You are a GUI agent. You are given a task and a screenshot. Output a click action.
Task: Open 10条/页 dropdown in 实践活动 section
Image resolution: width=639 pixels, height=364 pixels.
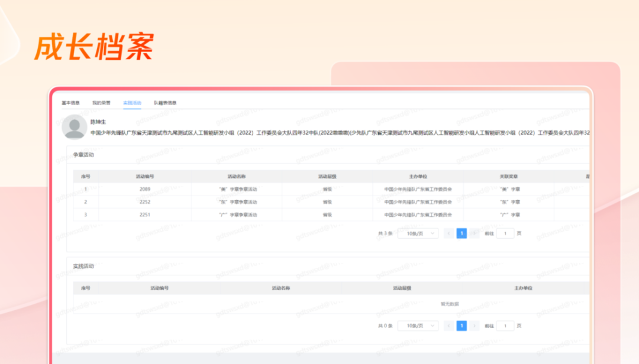pyautogui.click(x=418, y=326)
